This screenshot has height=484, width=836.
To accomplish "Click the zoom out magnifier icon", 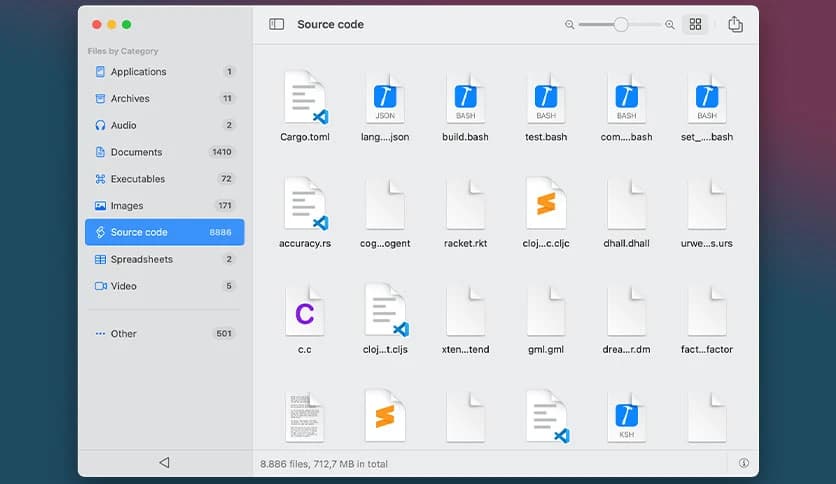I will (x=569, y=25).
